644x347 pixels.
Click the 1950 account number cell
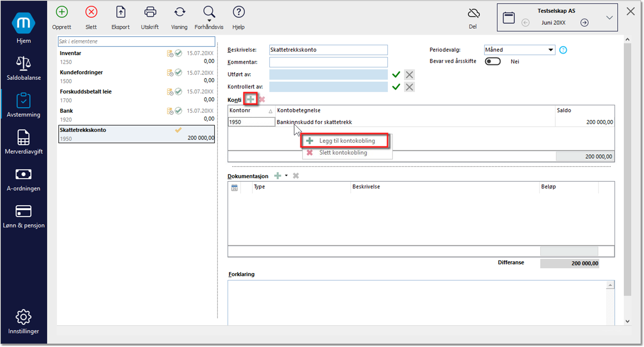pos(251,122)
